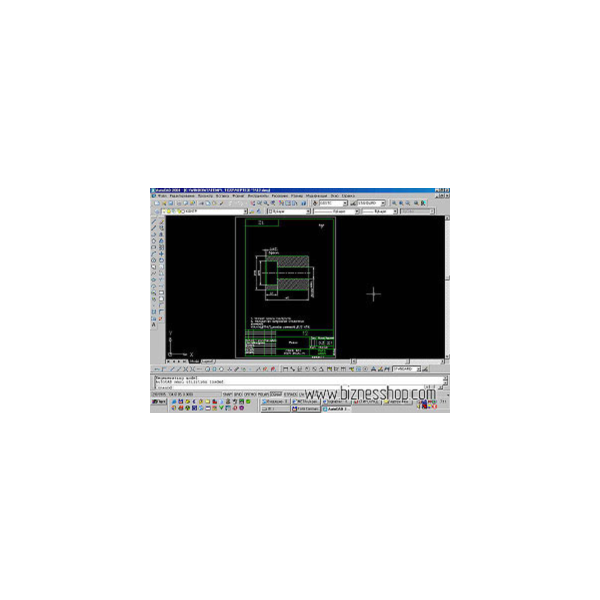Open the dimension style dropdown in top toolbar
600x600 pixels.
point(371,203)
